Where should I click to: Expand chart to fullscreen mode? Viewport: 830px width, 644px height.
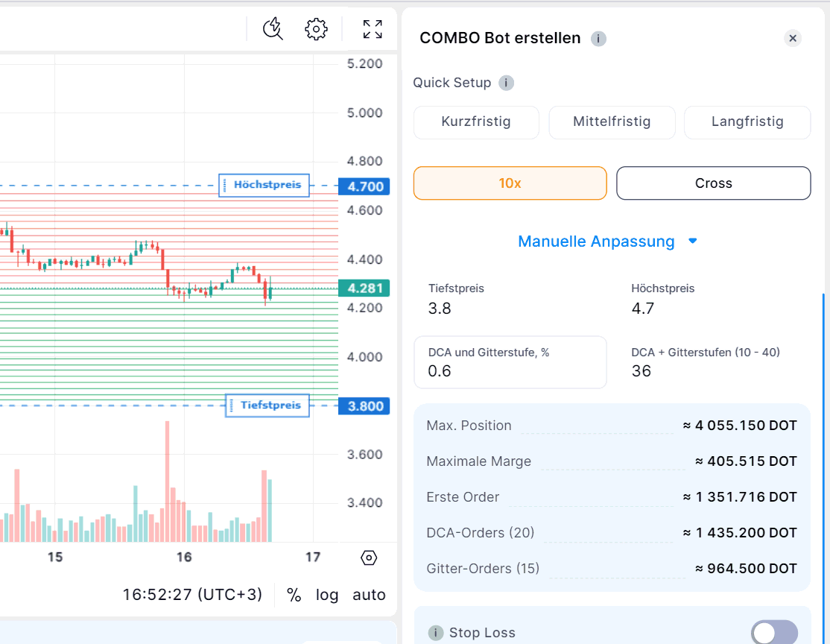(373, 29)
